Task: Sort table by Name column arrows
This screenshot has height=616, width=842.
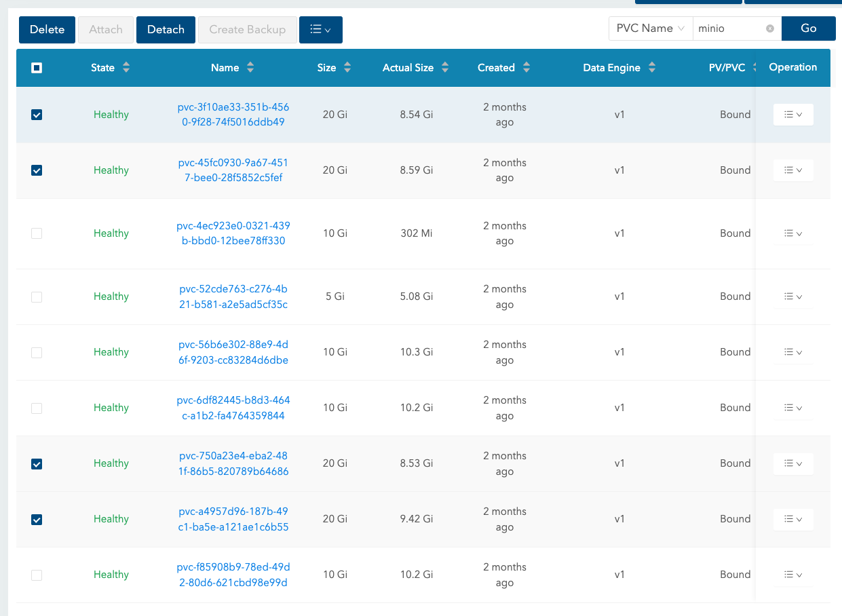Action: tap(250, 68)
